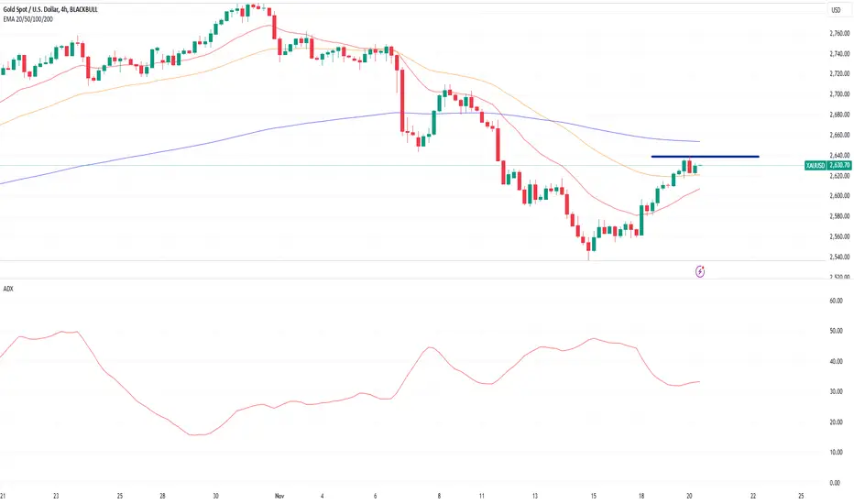This screenshot has width=854, height=504.
Task: Click the 2,700.00 level on price axis
Action: [839, 94]
